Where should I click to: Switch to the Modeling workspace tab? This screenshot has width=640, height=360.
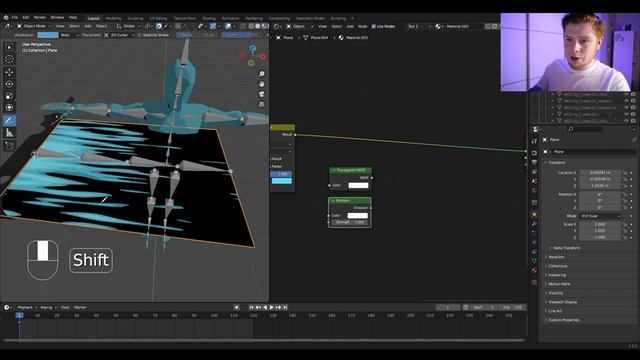click(x=113, y=18)
